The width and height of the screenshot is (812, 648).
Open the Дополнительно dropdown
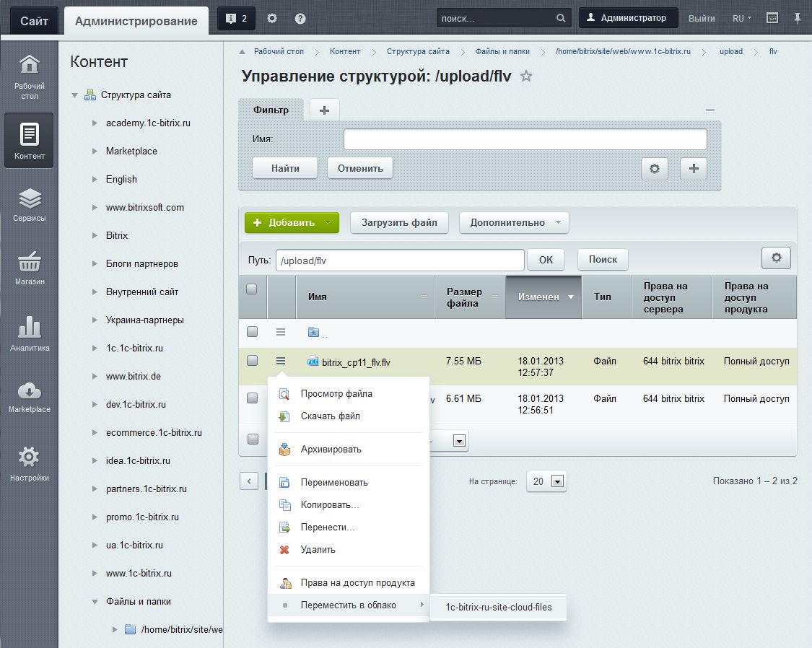point(513,222)
